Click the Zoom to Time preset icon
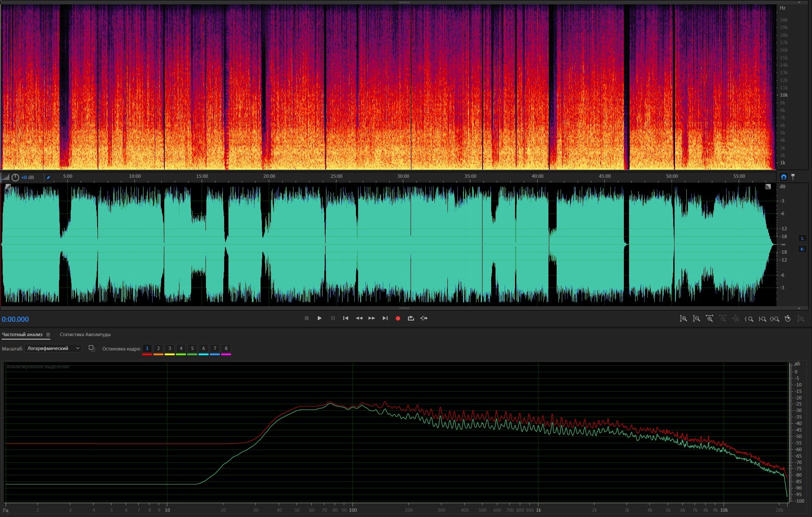Screen dimensions: 812x517 pos(788,319)
